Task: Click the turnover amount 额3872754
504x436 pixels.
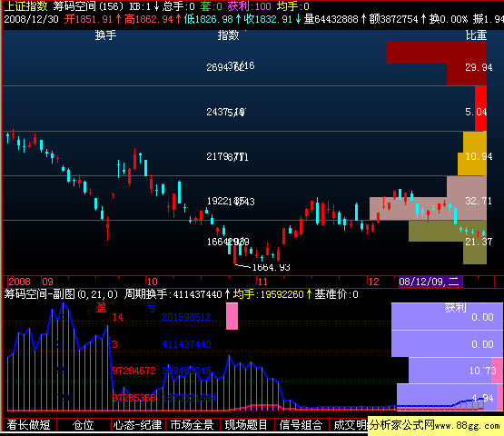Action: pos(393,19)
